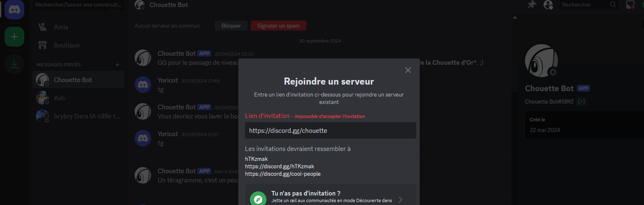This screenshot has width=644, height=205.
Task: Click the slash commands badge next to Chouette Bot#5892
Action: click(x=581, y=101)
